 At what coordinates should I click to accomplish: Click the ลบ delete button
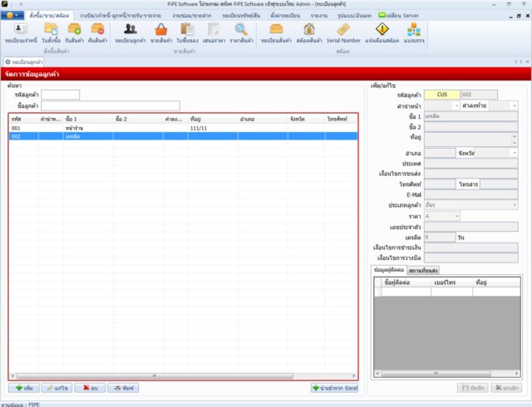tap(90, 388)
